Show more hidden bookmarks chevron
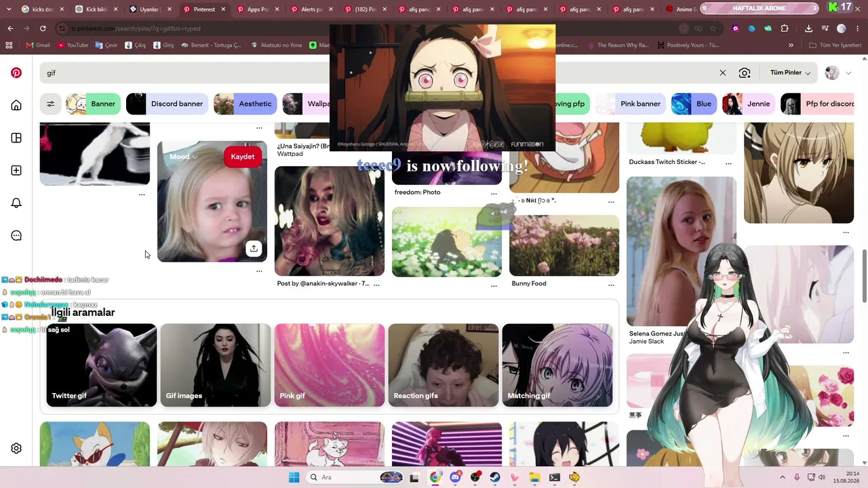This screenshot has width=868, height=488. [x=791, y=45]
